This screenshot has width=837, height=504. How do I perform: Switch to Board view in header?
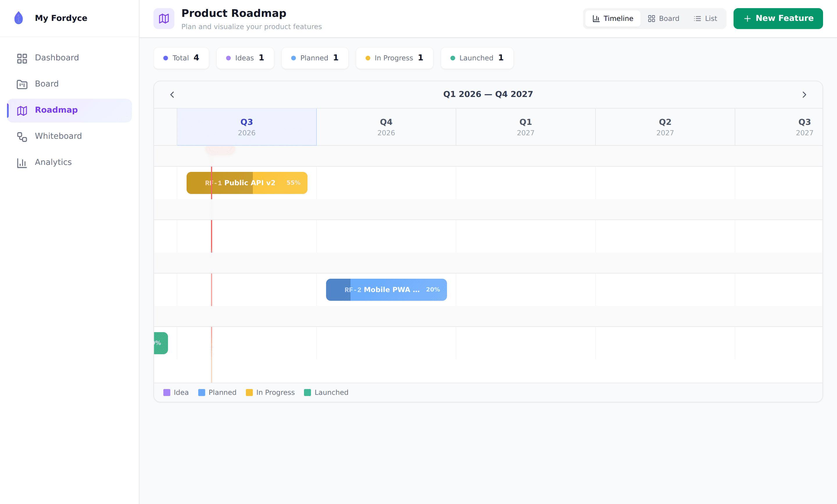point(663,18)
